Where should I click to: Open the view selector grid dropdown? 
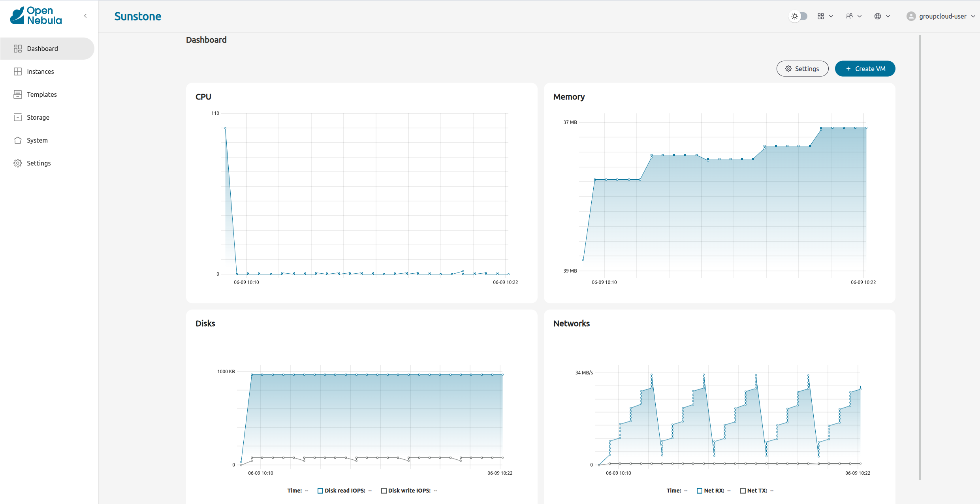[825, 16]
